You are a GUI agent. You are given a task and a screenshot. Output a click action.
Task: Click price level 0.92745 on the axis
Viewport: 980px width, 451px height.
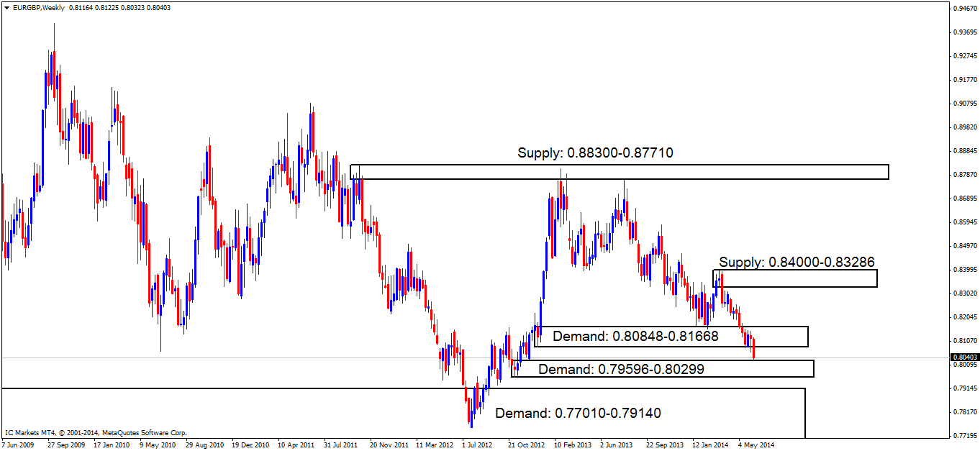tap(965, 56)
